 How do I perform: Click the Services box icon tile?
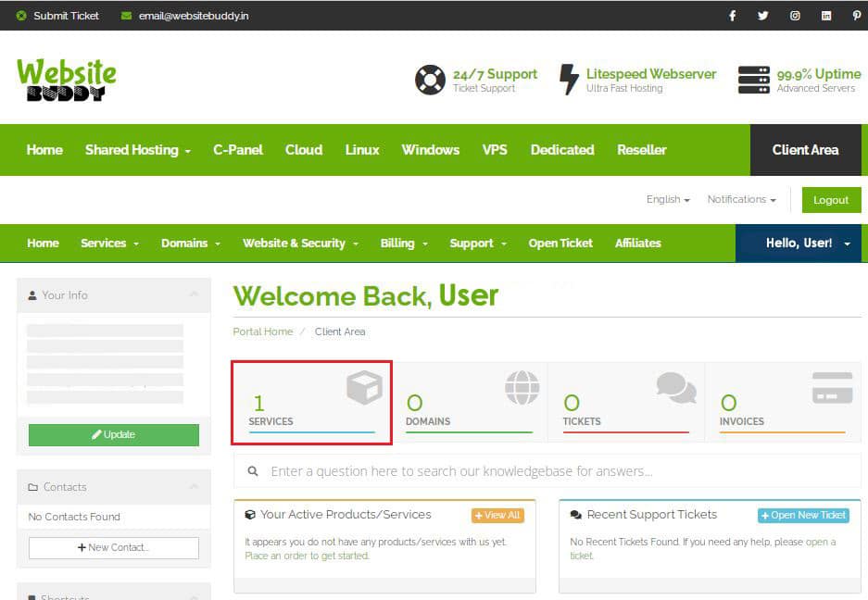311,403
